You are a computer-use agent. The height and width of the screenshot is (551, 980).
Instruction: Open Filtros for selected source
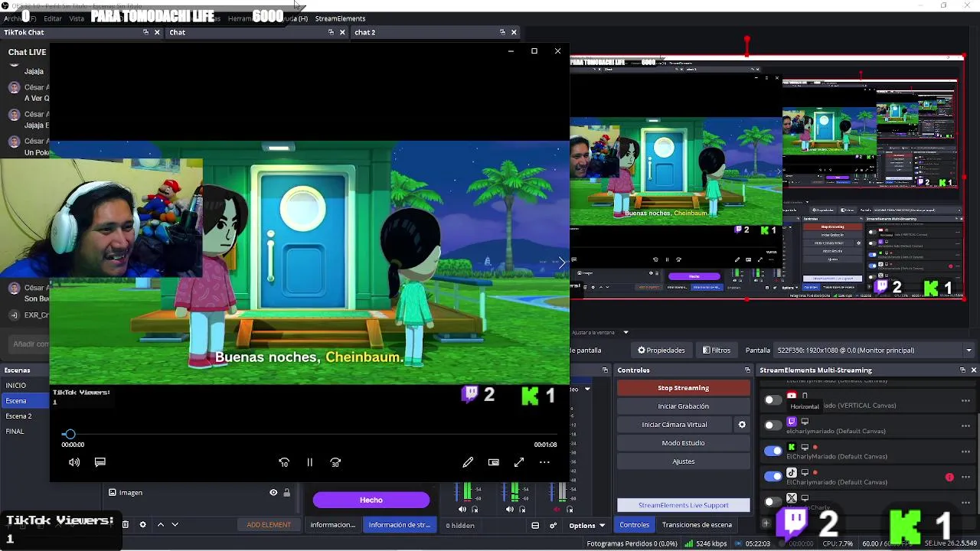[717, 350]
